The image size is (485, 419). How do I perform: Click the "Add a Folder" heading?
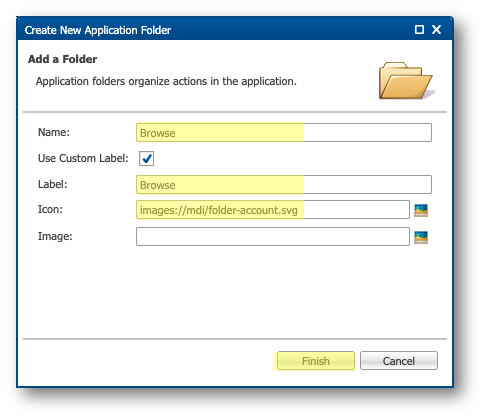pos(62,59)
